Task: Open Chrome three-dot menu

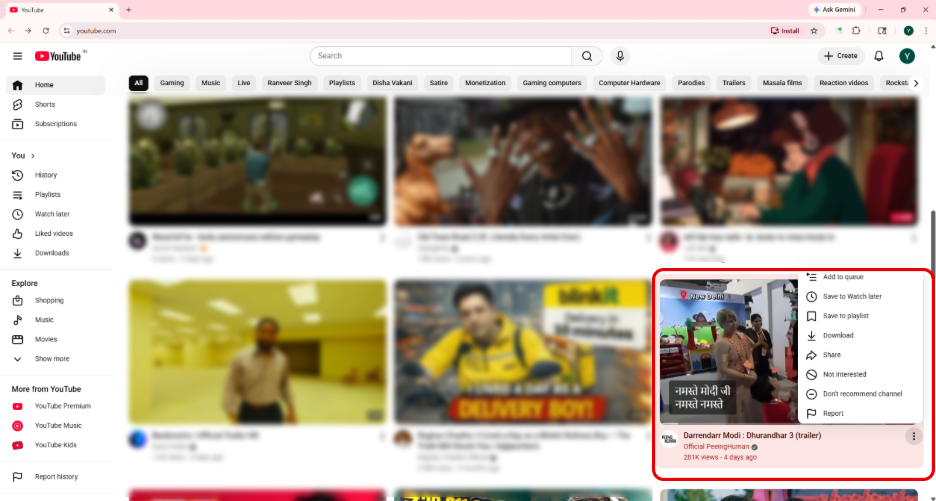Action: pyautogui.click(x=925, y=30)
